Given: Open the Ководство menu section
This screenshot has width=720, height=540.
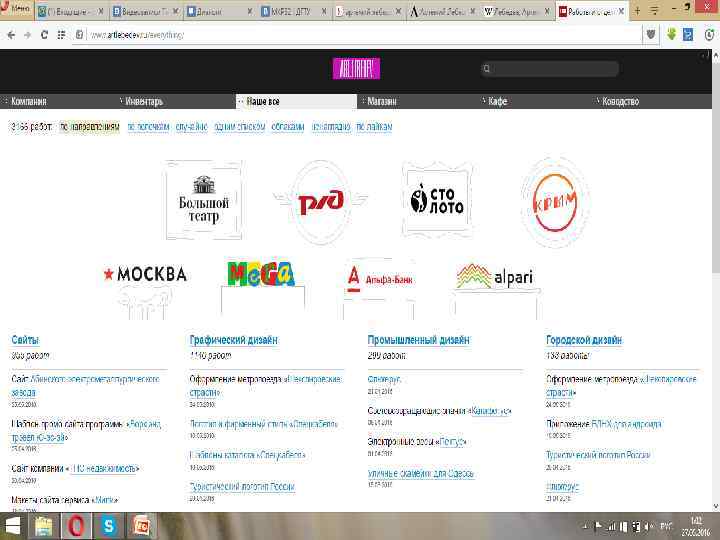Looking at the screenshot, I should 620,101.
